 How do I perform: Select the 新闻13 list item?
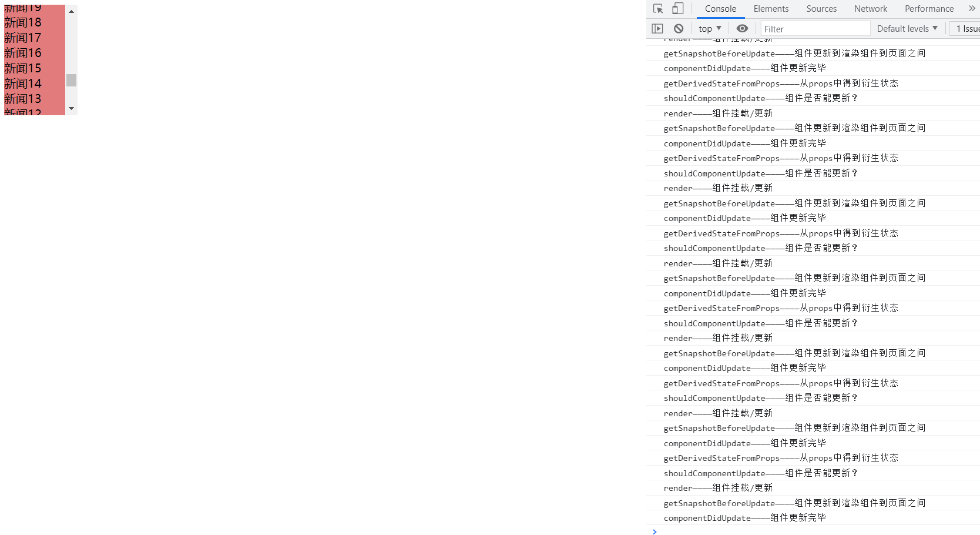(34, 99)
